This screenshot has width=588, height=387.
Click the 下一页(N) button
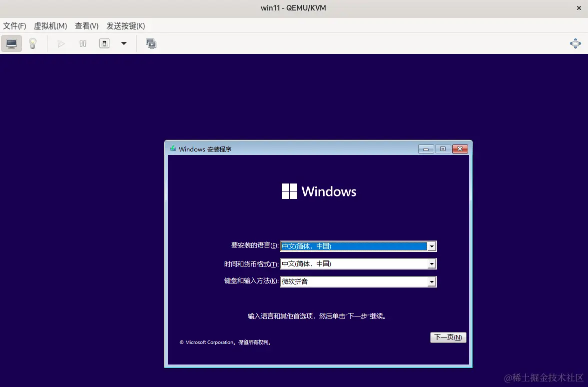[x=448, y=337]
